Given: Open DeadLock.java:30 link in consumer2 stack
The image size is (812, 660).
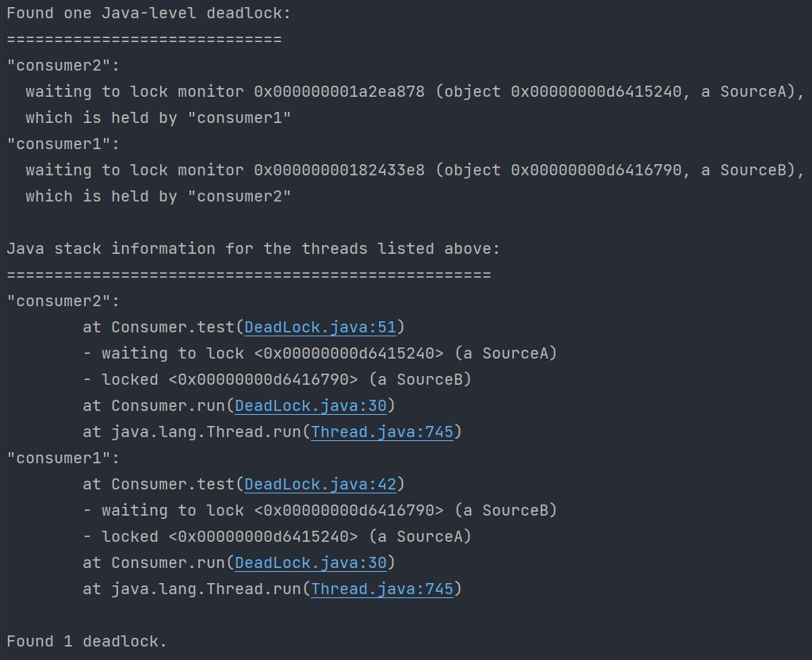Looking at the screenshot, I should tap(311, 405).
